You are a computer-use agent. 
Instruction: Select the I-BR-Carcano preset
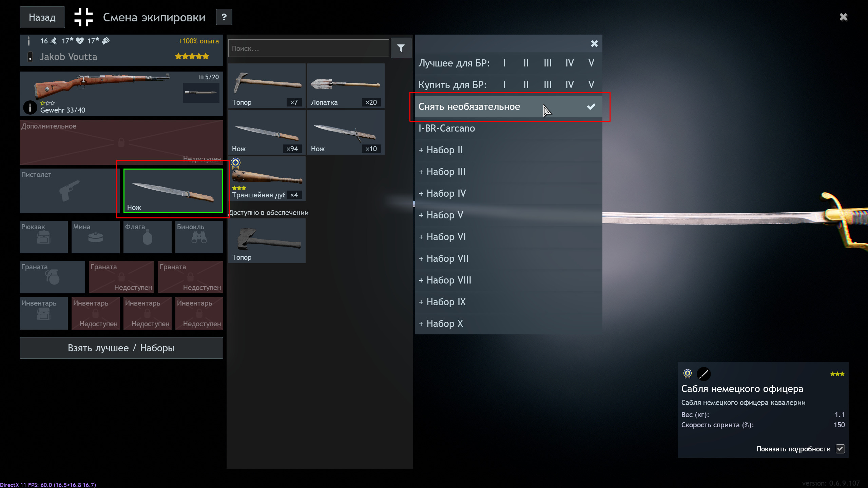pos(446,128)
